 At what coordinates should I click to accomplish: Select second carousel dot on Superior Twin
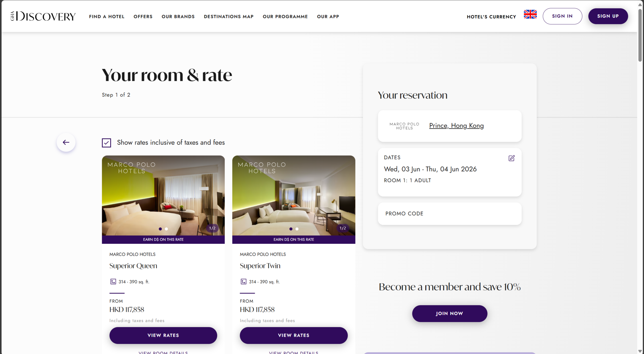click(297, 229)
